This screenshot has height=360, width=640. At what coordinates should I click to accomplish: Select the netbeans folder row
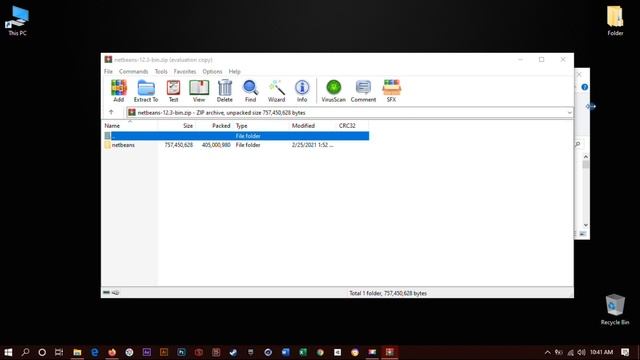tap(236, 145)
